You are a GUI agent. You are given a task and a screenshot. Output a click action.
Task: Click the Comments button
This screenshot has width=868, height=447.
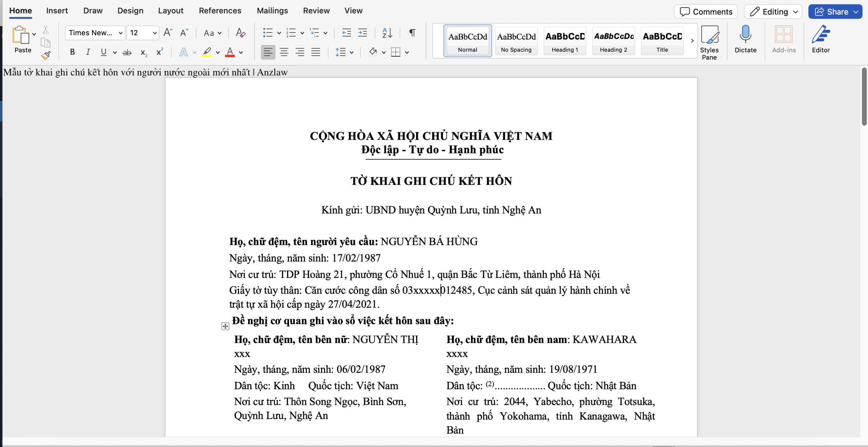point(706,12)
